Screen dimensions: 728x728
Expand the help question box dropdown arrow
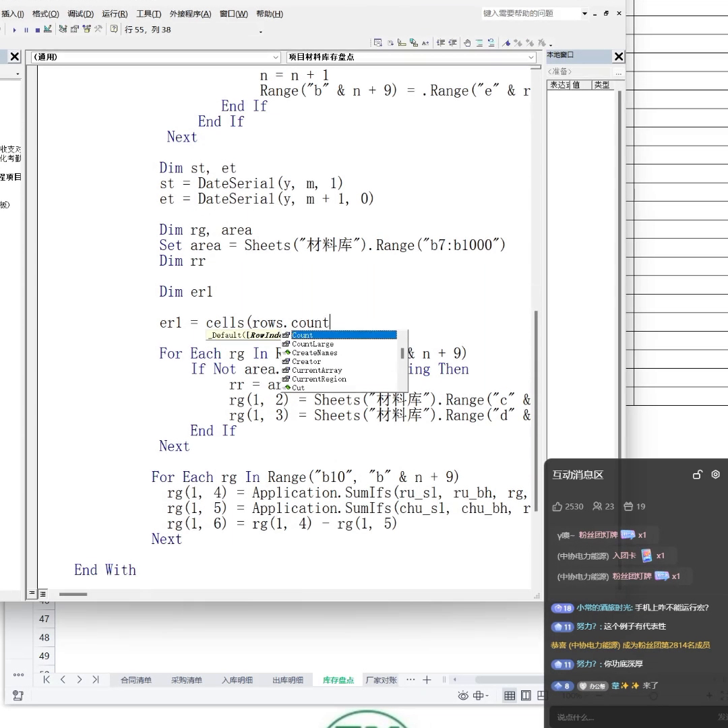pos(584,13)
